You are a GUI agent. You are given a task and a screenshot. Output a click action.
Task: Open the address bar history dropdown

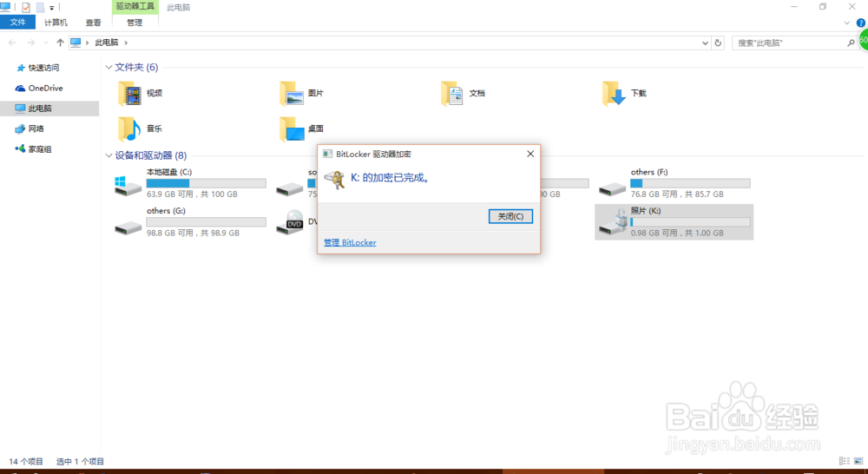(705, 43)
